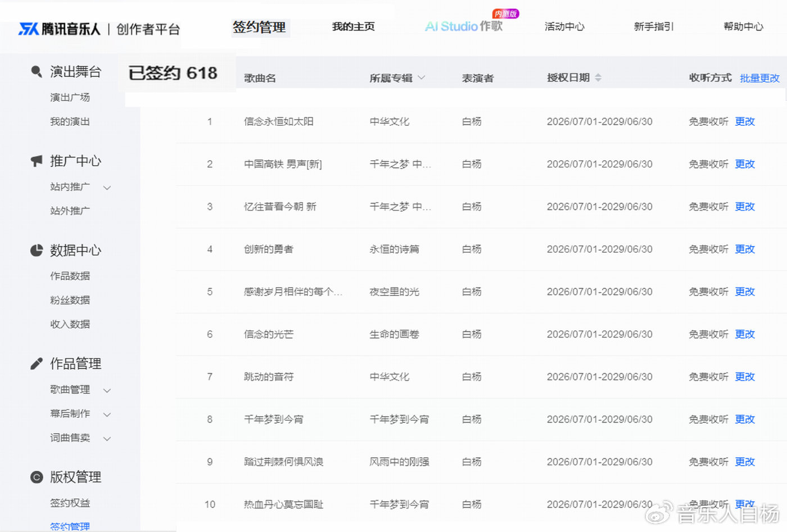Click 更改 for 千年梦到今宵 song row
787x532 pixels.
[x=745, y=419]
